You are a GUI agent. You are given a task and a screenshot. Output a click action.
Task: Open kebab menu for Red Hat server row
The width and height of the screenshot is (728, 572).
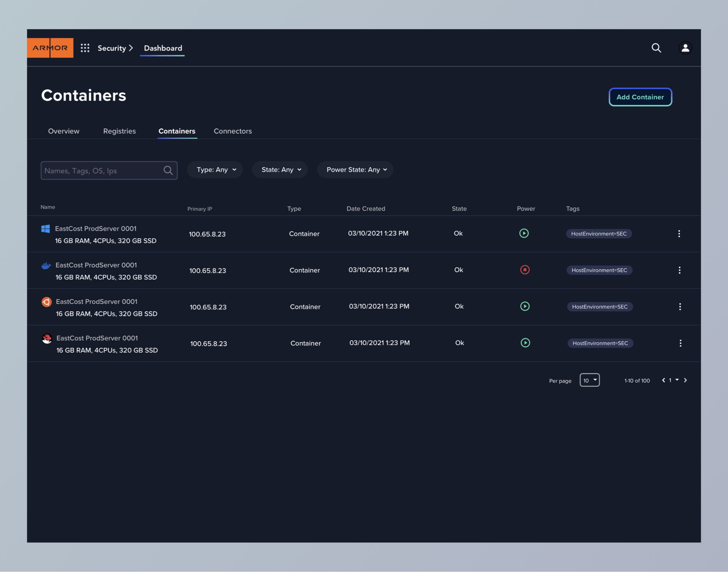click(680, 343)
